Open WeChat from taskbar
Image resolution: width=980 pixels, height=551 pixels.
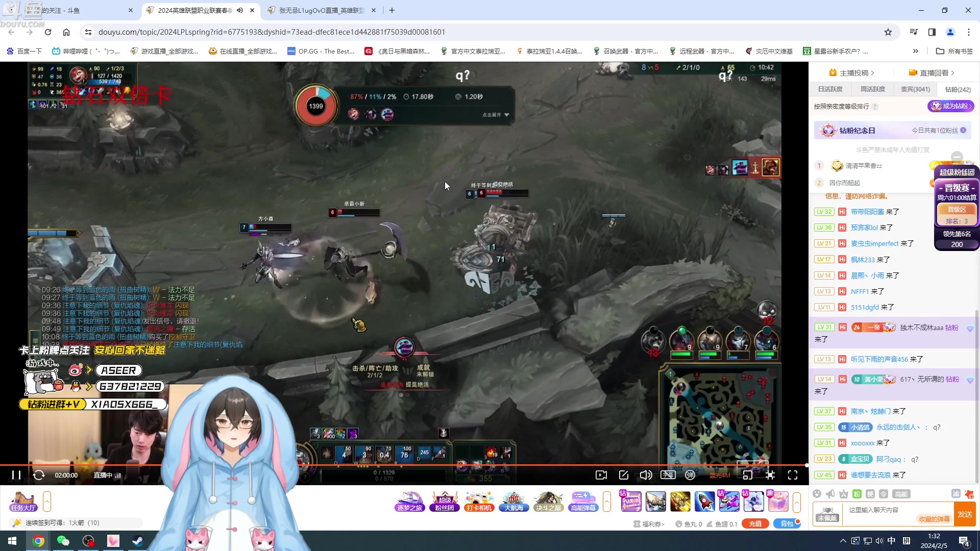coord(63,541)
